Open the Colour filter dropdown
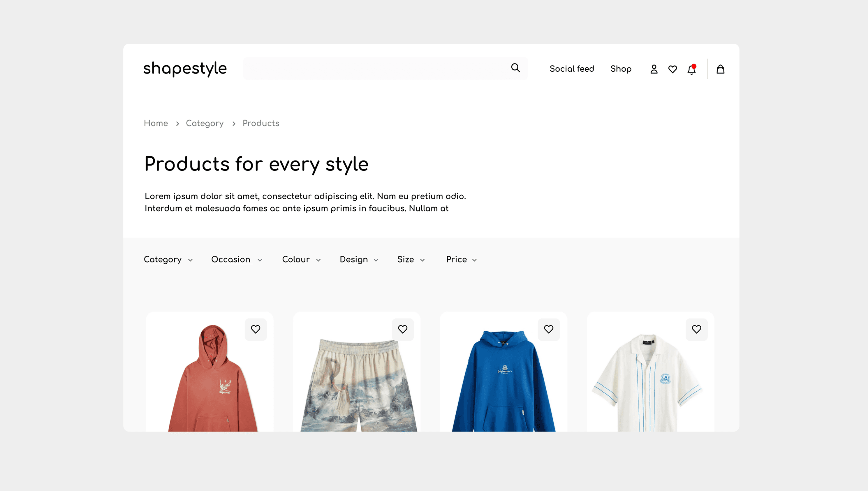Viewport: 868px width, 491px height. pyautogui.click(x=301, y=259)
